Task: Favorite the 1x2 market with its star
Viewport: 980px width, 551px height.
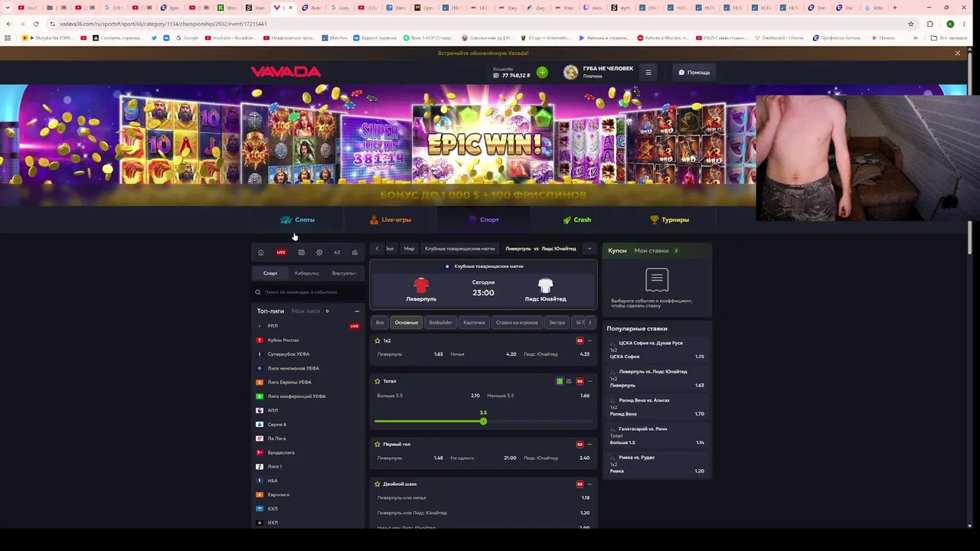Action: [377, 341]
